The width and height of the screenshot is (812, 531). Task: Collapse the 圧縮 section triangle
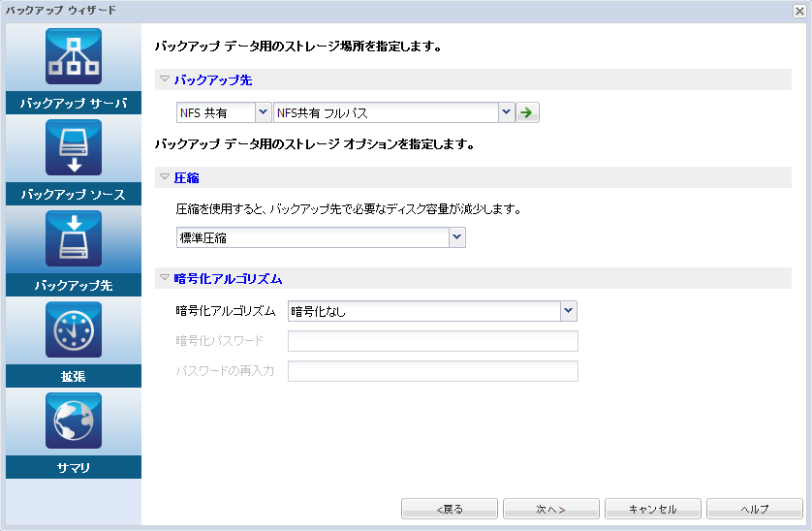click(165, 177)
